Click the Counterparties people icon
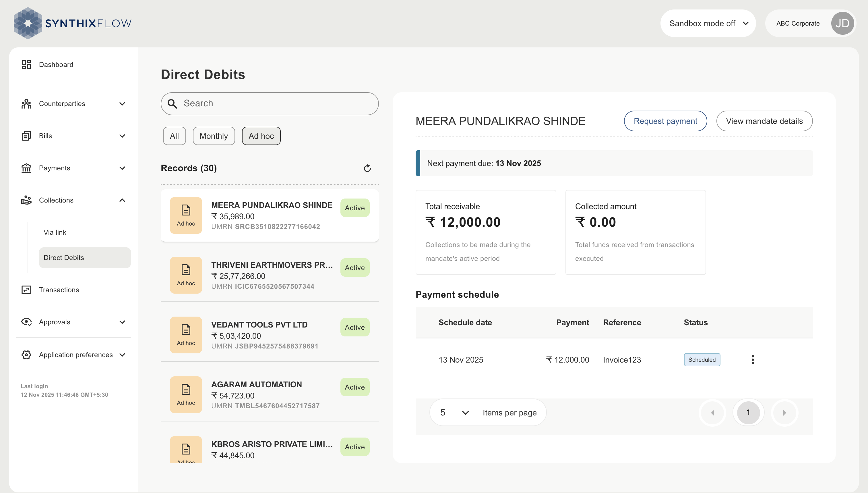Image resolution: width=868 pixels, height=493 pixels. pos(26,104)
